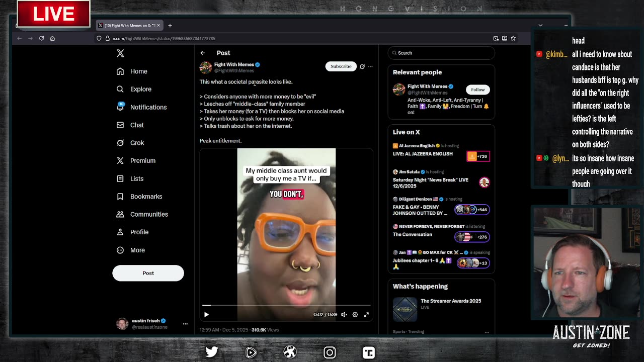Viewport: 644px width, 362px height.
Task: Click the 310.6K Views count
Action: coord(265,330)
